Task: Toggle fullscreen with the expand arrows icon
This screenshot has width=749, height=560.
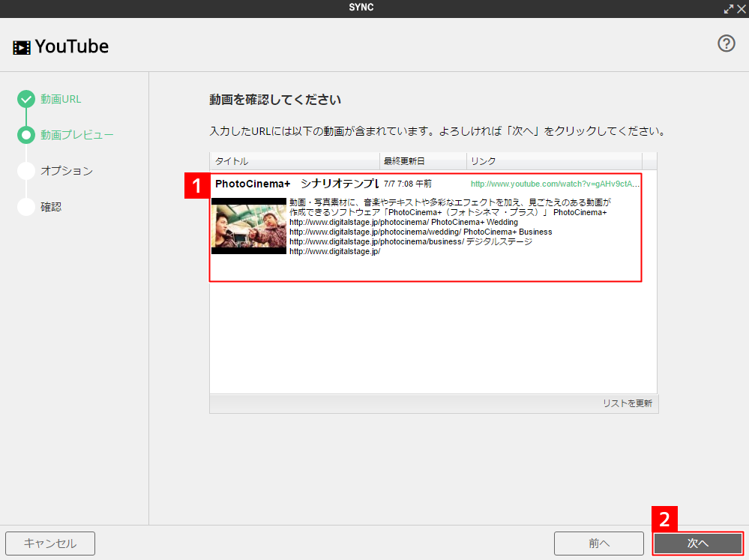Action: click(729, 8)
